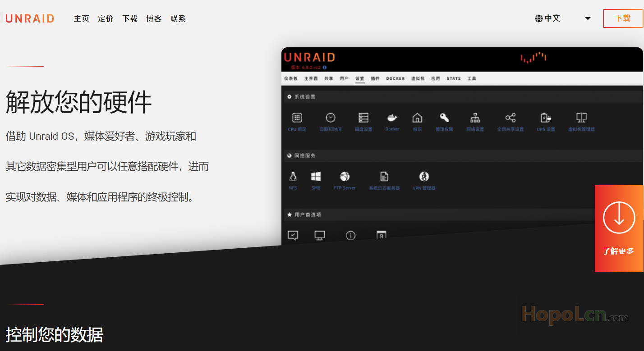The height and width of the screenshot is (351, 644).
Task: Select the underlined 设置 tab
Action: [359, 78]
